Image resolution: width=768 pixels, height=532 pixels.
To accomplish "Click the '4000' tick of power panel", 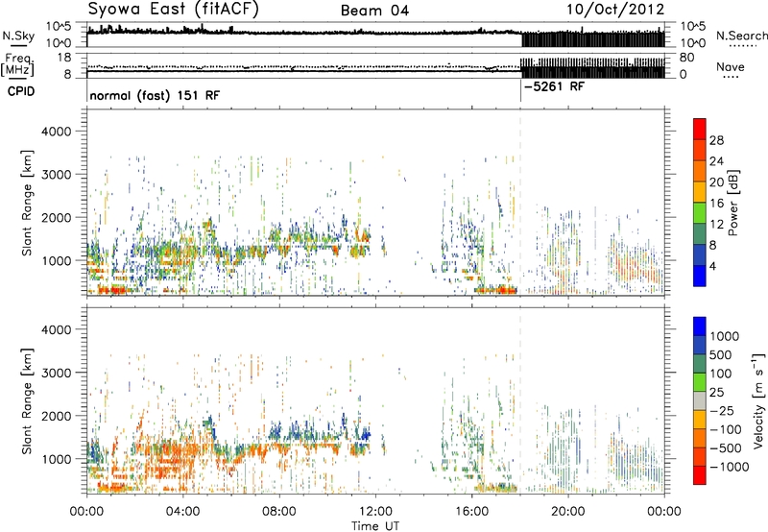I will point(56,132).
